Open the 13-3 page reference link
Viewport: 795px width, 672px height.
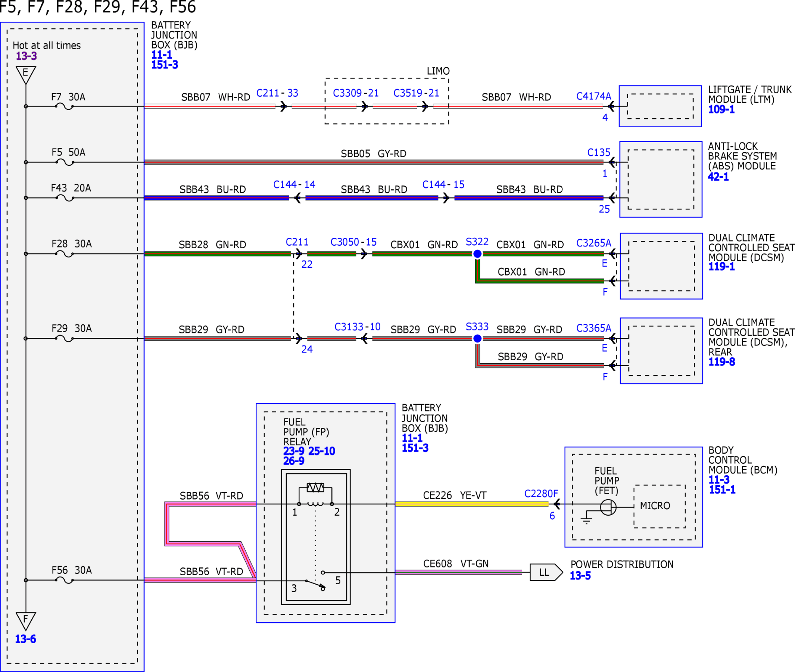pyautogui.click(x=26, y=56)
